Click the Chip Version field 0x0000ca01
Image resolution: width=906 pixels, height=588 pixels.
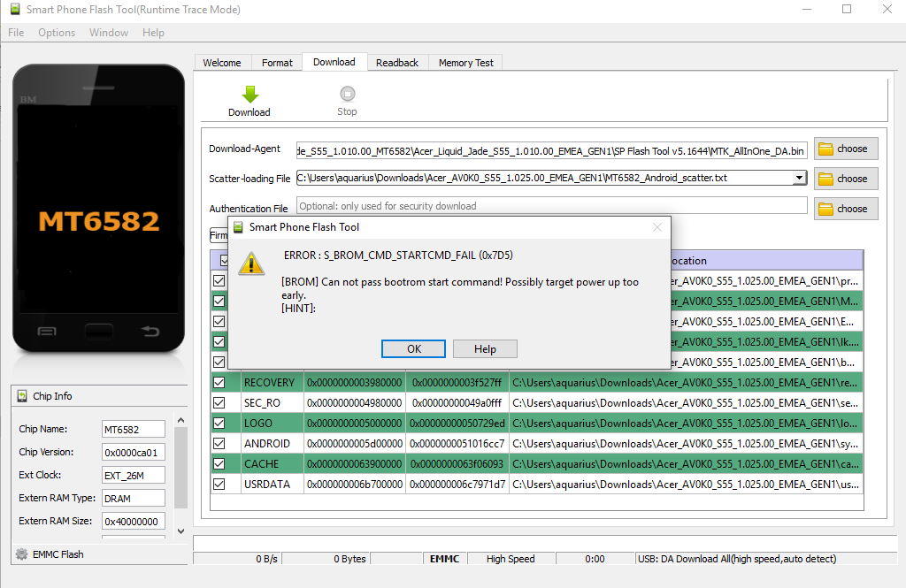134,452
